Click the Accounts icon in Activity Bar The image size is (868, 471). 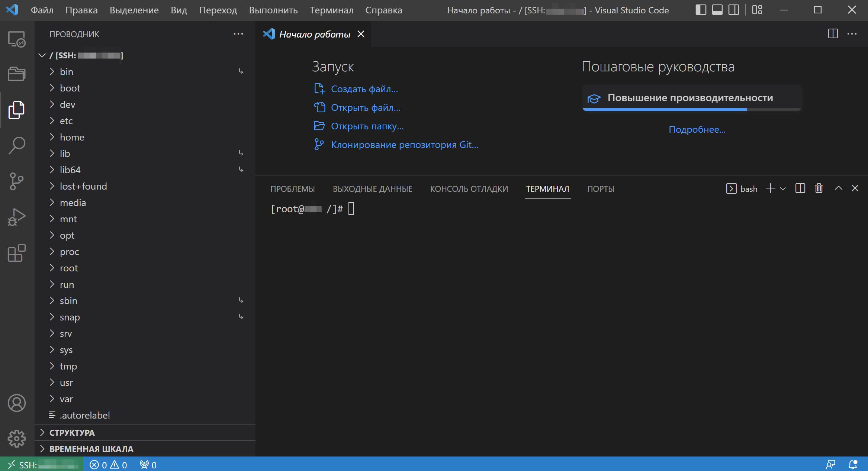tap(16, 403)
